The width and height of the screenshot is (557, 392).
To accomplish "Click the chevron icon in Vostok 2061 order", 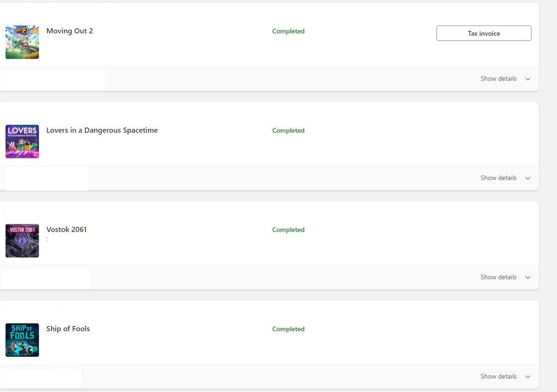I will (x=528, y=277).
